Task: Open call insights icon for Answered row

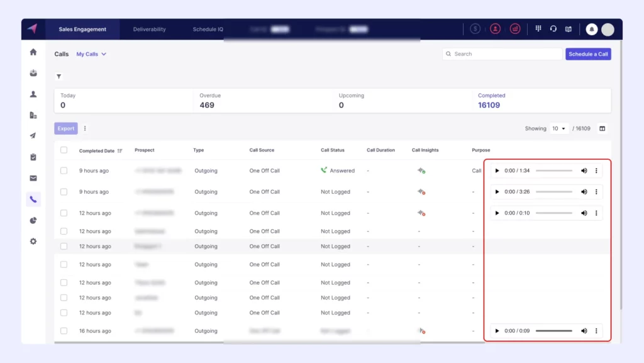Action: point(421,170)
